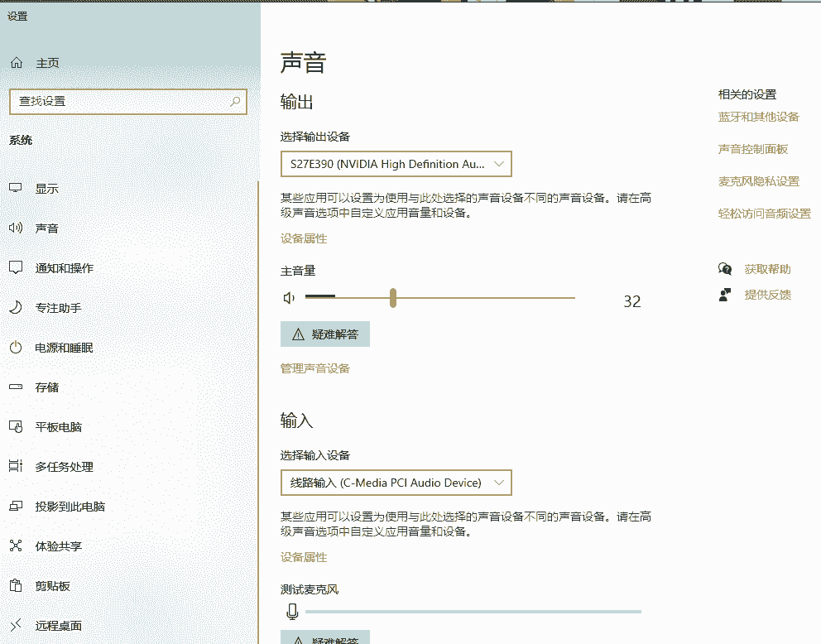
Task: Click the speaker icon next to 声音 in sidebar
Action: coord(16,228)
